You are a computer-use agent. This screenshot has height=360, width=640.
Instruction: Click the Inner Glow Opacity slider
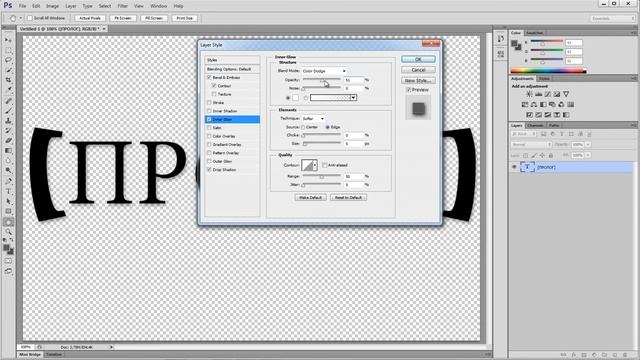(322, 80)
